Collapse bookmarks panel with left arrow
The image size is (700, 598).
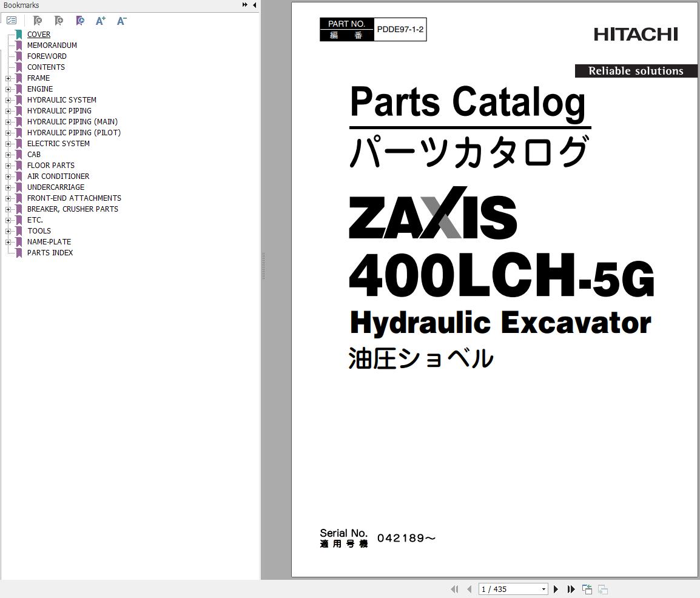click(x=255, y=5)
